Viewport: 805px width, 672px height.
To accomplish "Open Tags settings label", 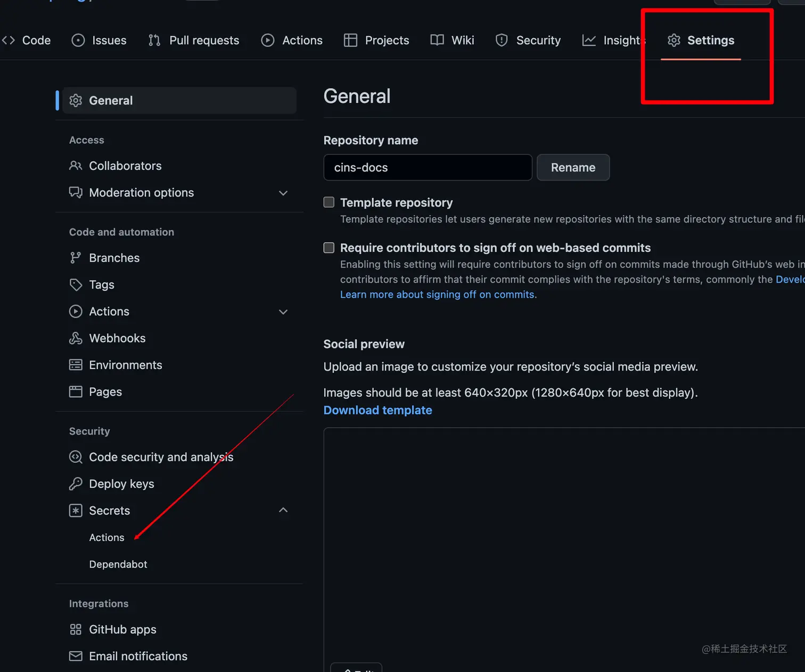I will coord(101,284).
